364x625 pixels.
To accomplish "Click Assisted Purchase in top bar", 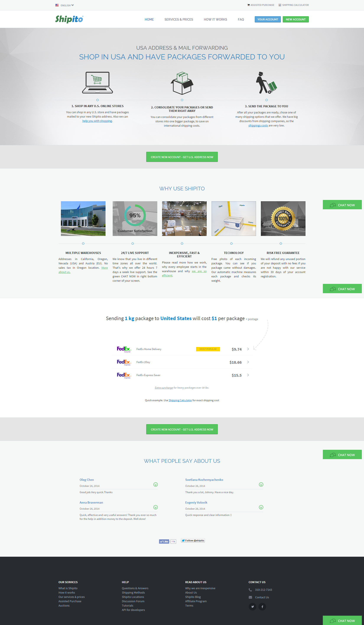I will click(x=262, y=5).
